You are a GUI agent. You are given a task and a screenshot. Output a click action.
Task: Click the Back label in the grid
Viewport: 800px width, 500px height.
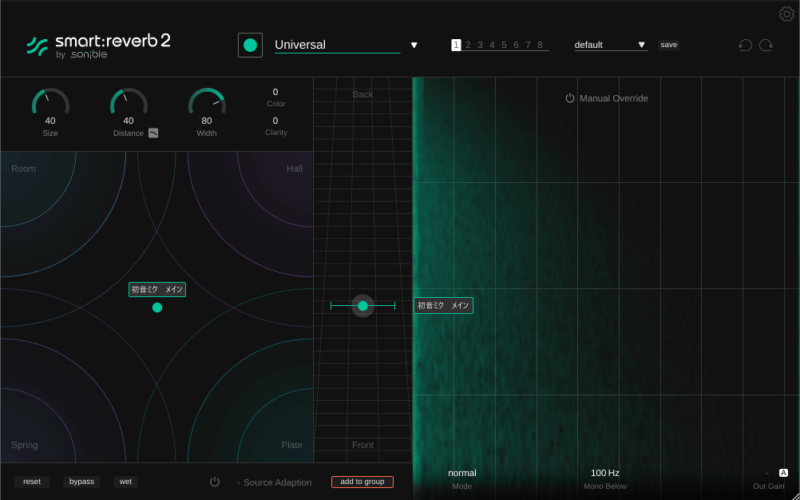(x=363, y=94)
